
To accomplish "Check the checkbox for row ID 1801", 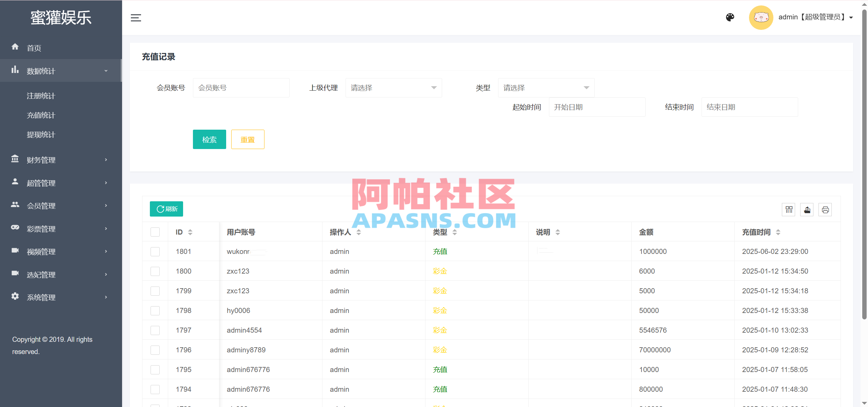I will (155, 252).
